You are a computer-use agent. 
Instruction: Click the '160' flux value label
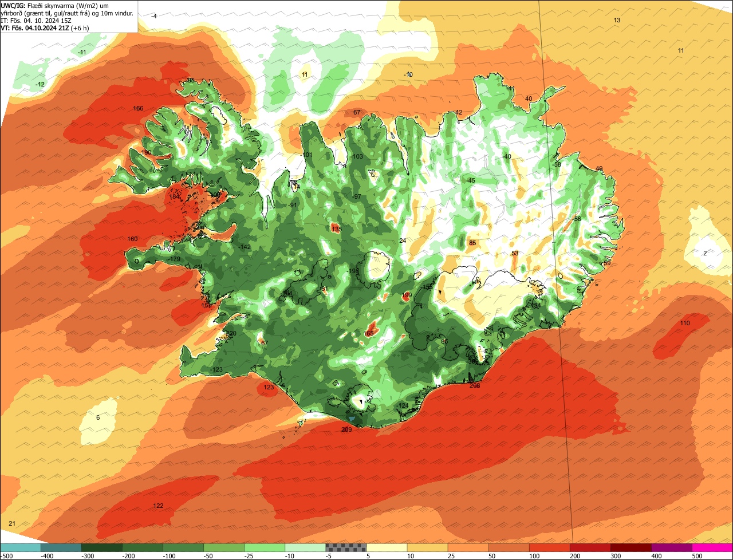coord(132,239)
